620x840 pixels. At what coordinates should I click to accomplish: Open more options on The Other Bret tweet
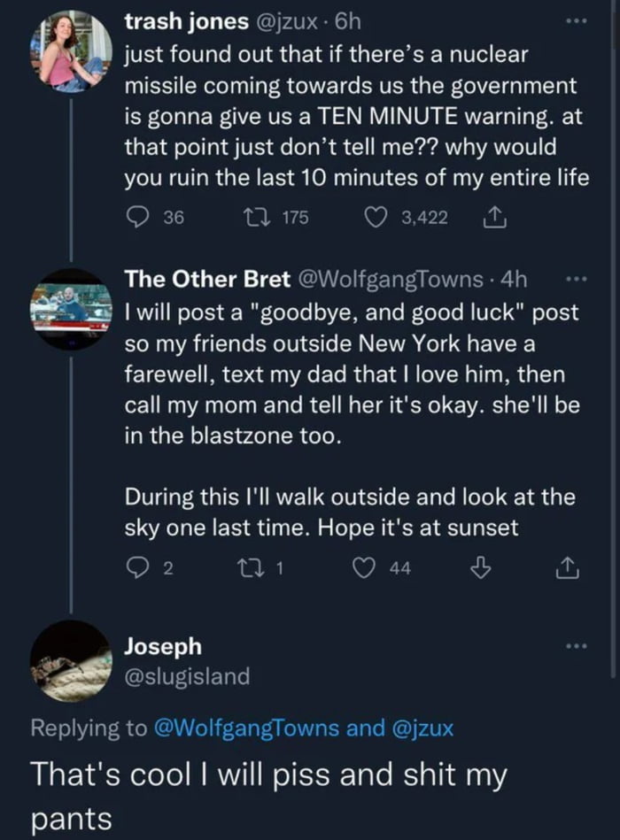click(x=578, y=280)
